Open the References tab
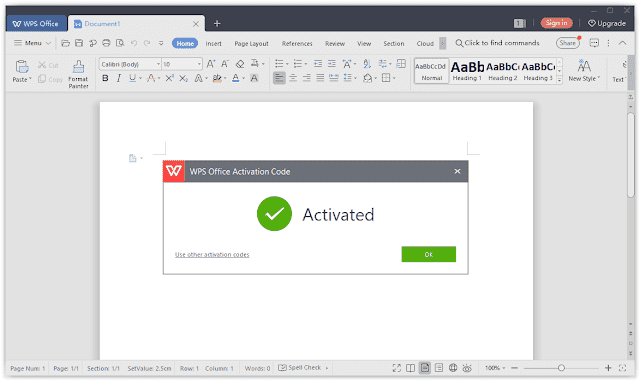This screenshot has width=640, height=381. (x=297, y=43)
